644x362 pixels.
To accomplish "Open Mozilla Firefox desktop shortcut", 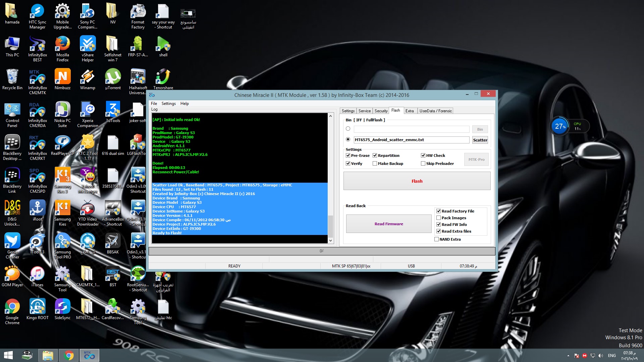I will point(62,49).
